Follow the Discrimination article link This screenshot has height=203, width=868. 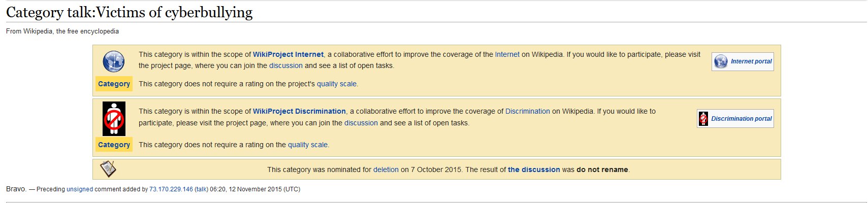pos(528,111)
